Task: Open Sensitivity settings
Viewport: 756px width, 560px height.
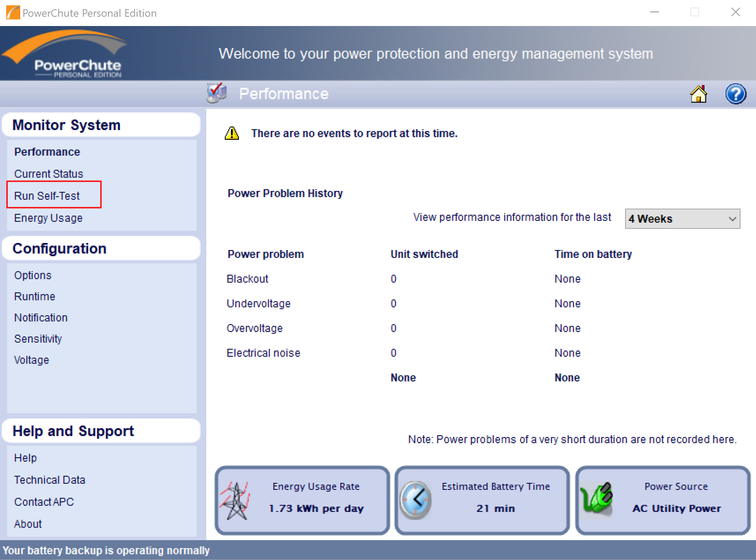Action: coord(38,339)
